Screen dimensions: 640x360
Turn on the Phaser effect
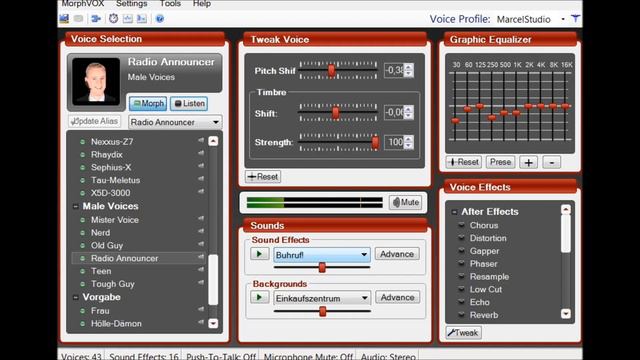462,263
